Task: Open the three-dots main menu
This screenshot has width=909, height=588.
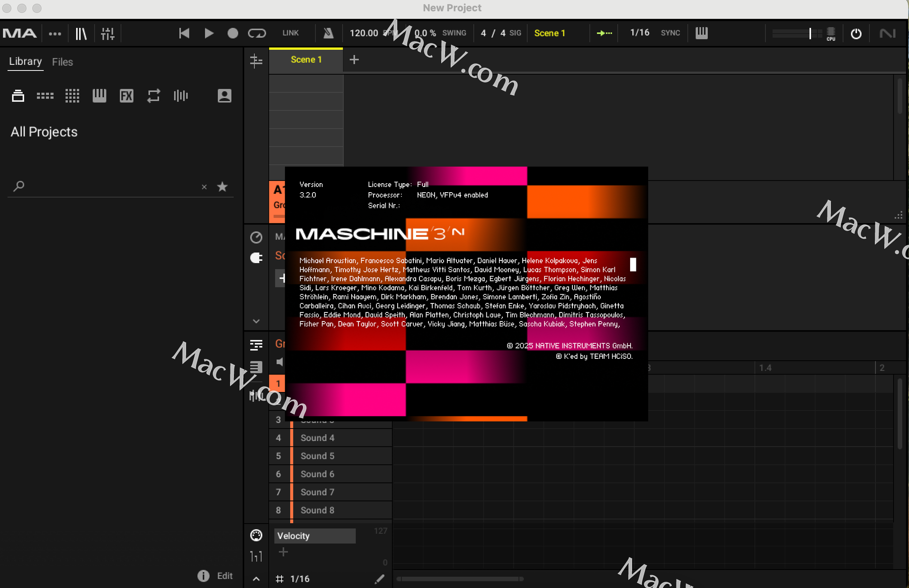Action: pyautogui.click(x=55, y=34)
